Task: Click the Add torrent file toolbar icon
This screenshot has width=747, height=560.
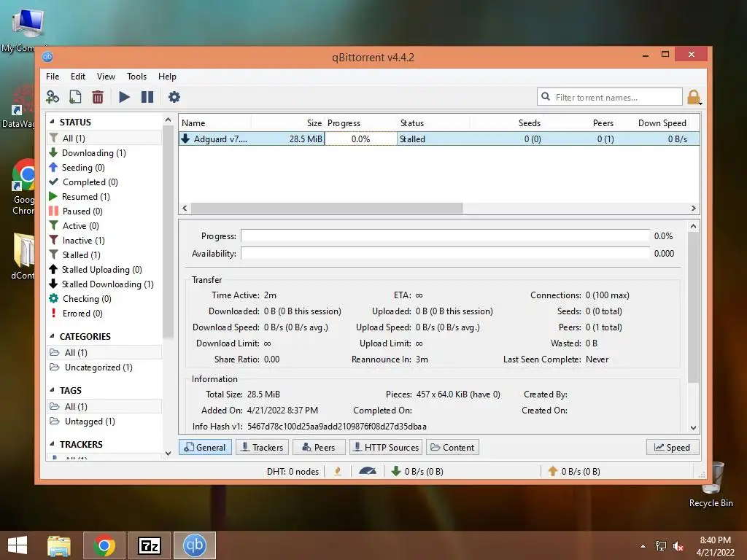Action: [x=75, y=97]
